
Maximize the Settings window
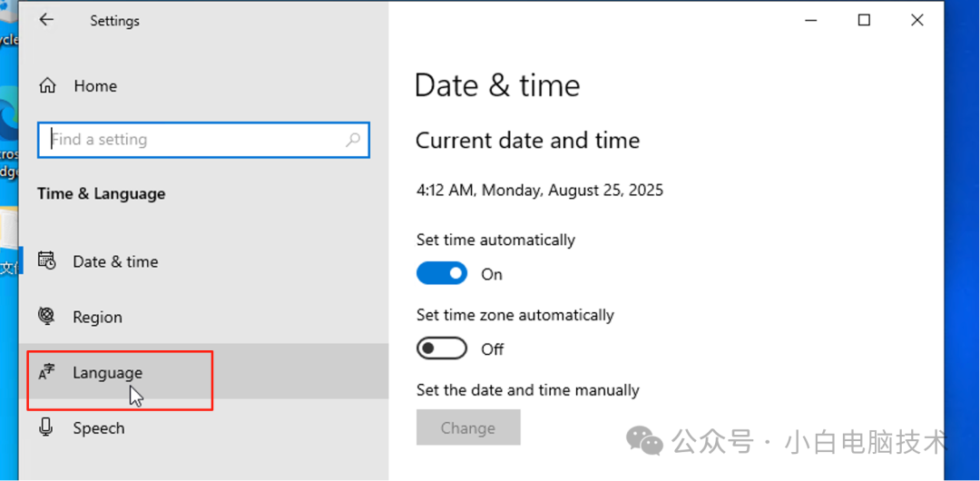click(864, 21)
